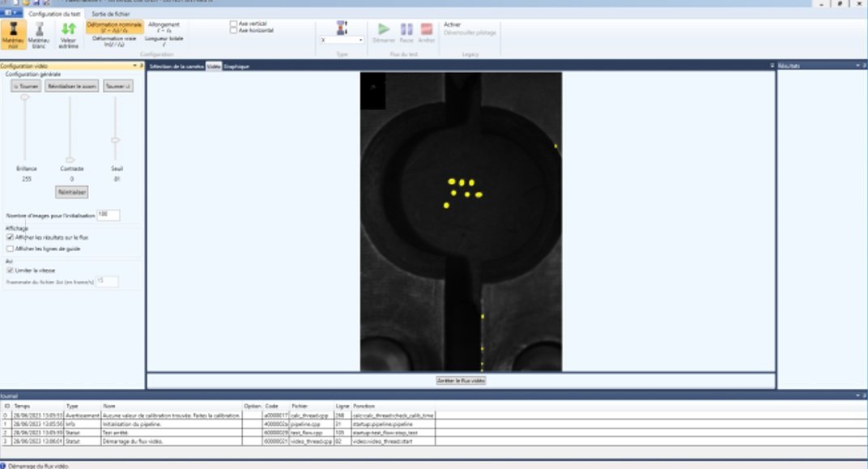Select the Matériau blanc tool
This screenshot has height=469, width=868.
[x=39, y=35]
